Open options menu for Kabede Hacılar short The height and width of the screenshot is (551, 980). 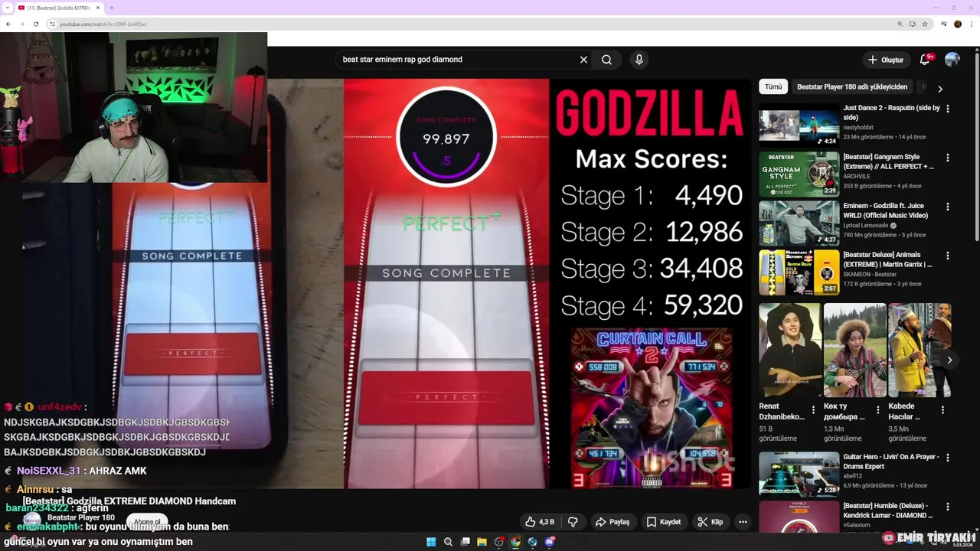tap(942, 410)
